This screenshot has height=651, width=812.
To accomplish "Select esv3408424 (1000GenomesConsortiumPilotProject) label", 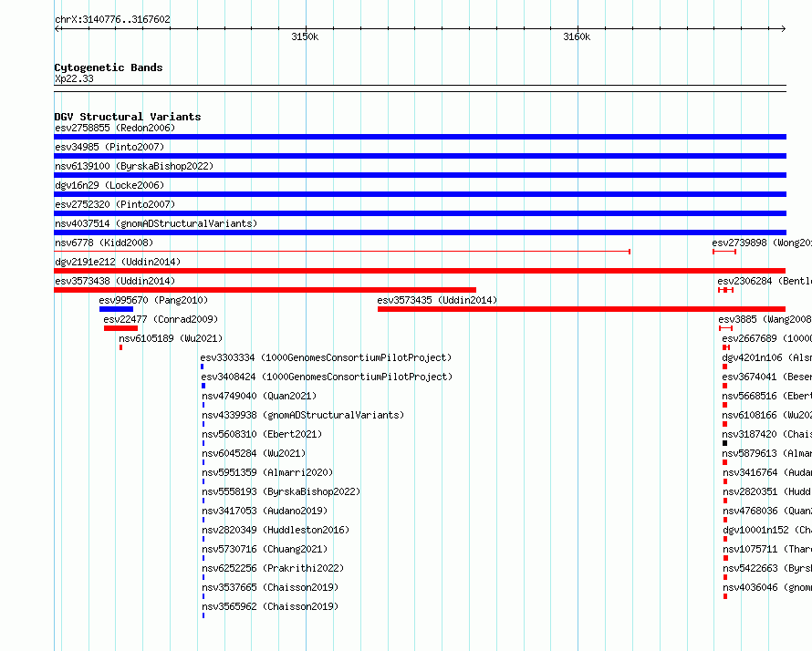I will coord(327,377).
